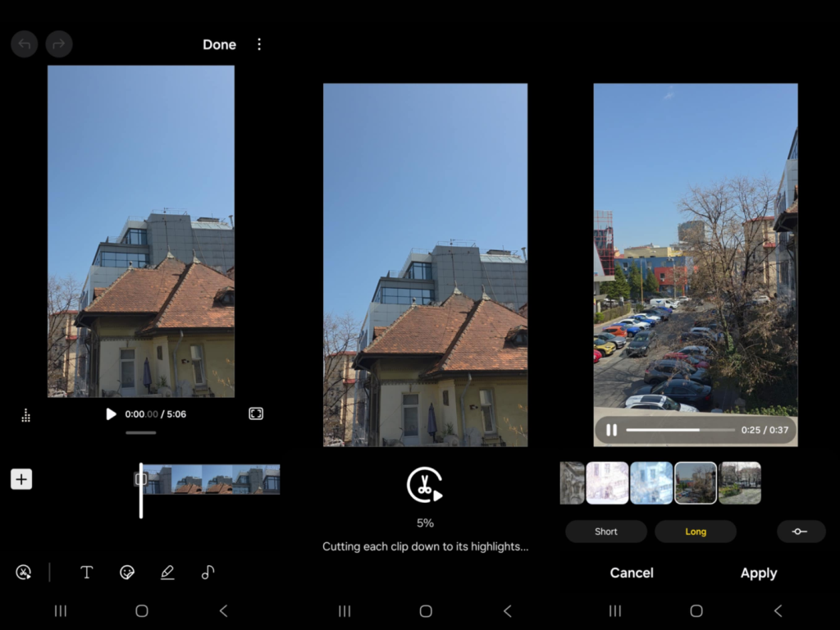The width and height of the screenshot is (840, 630).
Task: Open the three-dot more options menu
Action: 259,44
